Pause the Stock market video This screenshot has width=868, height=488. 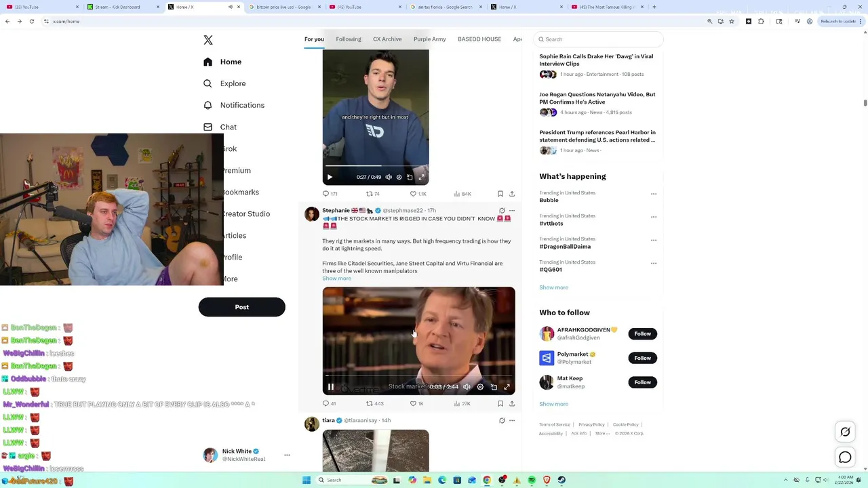(x=331, y=387)
